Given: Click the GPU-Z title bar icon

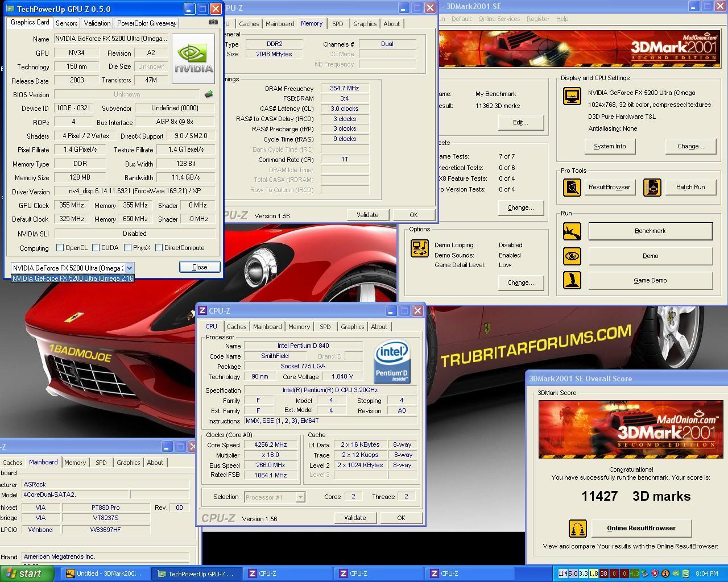Looking at the screenshot, I should 11,9.
